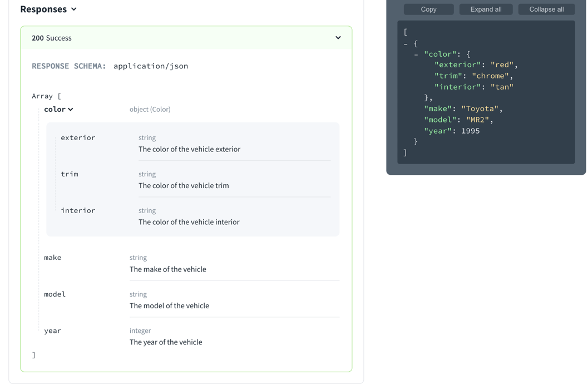Collapse the array item in JSON sample
This screenshot has width=588, height=389.
pyautogui.click(x=406, y=44)
